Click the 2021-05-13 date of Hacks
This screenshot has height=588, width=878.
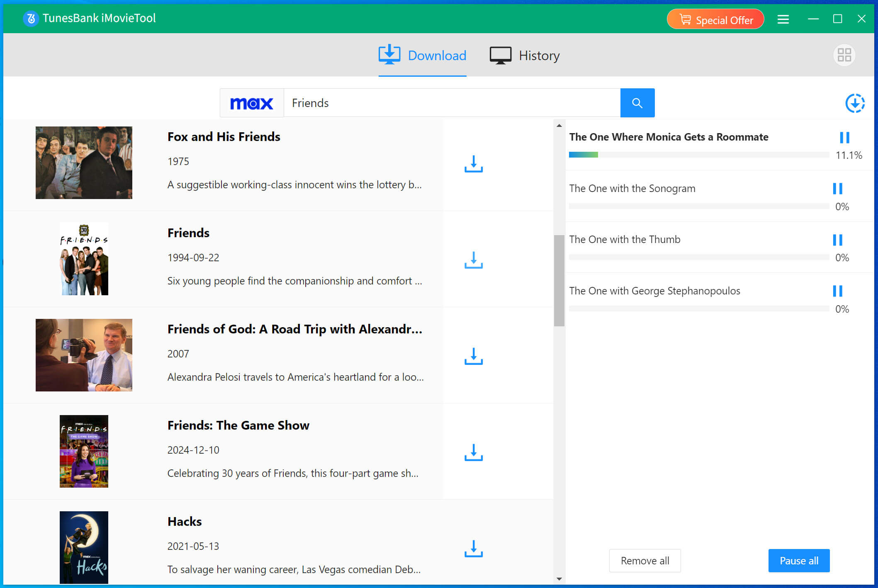(x=193, y=546)
